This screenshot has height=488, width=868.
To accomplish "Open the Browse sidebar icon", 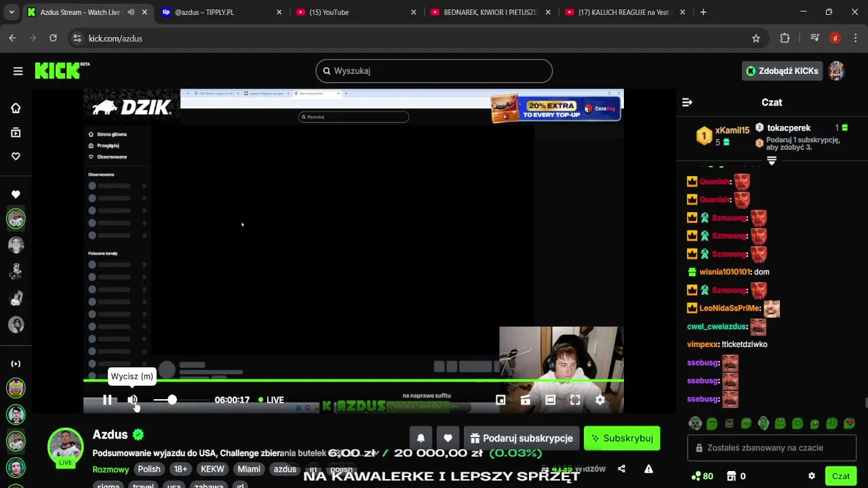I will tap(16, 133).
